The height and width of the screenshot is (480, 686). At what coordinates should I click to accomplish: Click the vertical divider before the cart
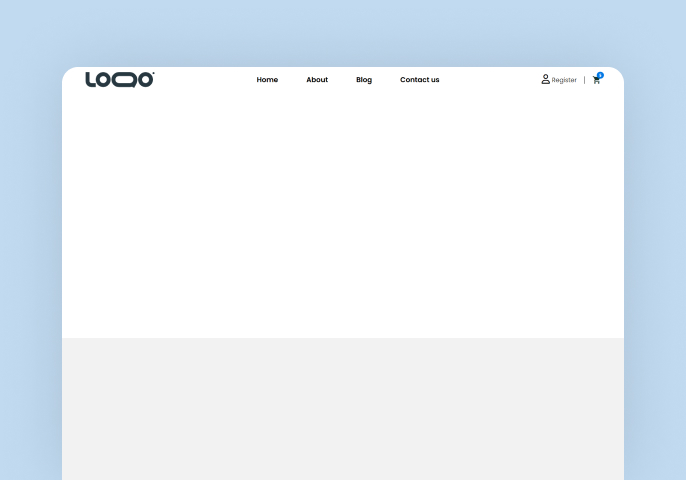click(x=585, y=80)
